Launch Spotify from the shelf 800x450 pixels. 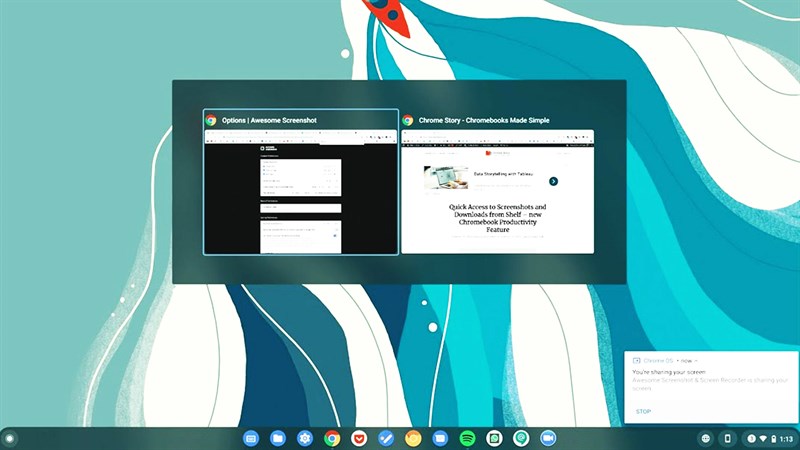coord(467,438)
